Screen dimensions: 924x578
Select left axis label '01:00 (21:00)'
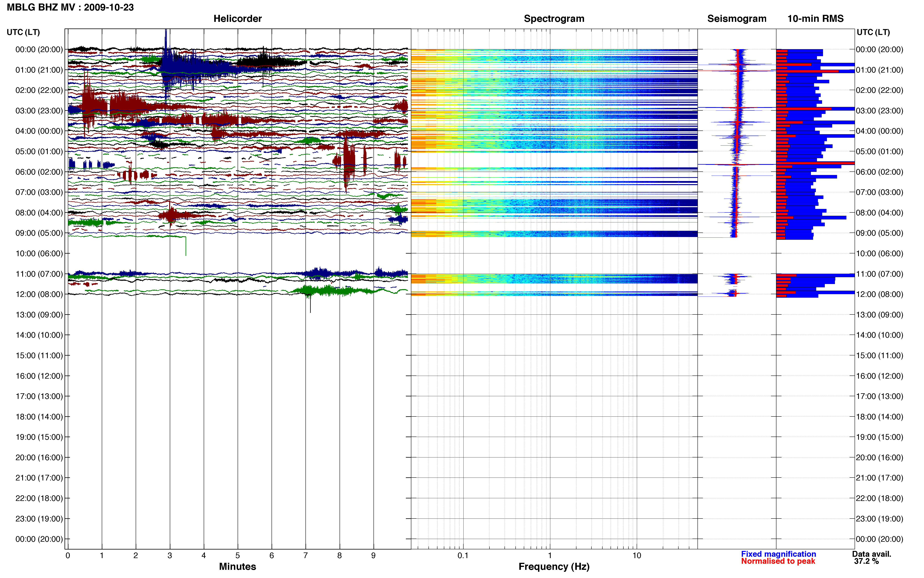click(x=39, y=70)
